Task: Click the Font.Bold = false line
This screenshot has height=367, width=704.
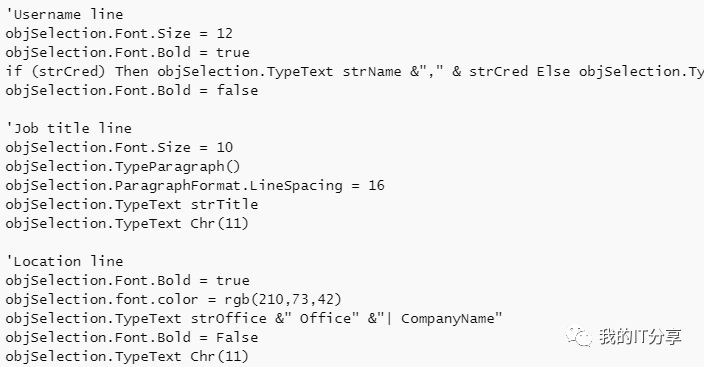Action: coord(132,91)
